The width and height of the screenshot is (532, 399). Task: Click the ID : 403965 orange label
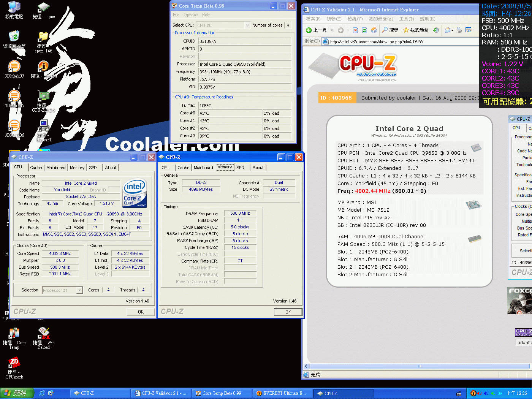[336, 98]
